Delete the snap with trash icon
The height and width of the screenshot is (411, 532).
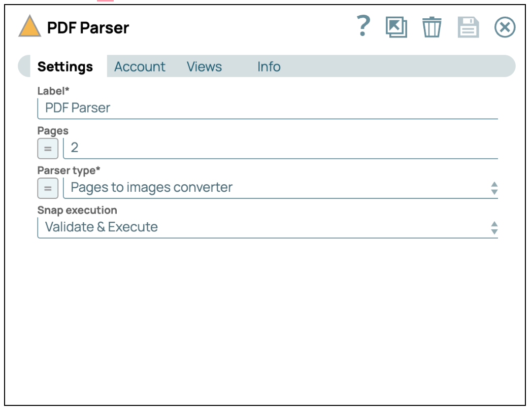[432, 27]
